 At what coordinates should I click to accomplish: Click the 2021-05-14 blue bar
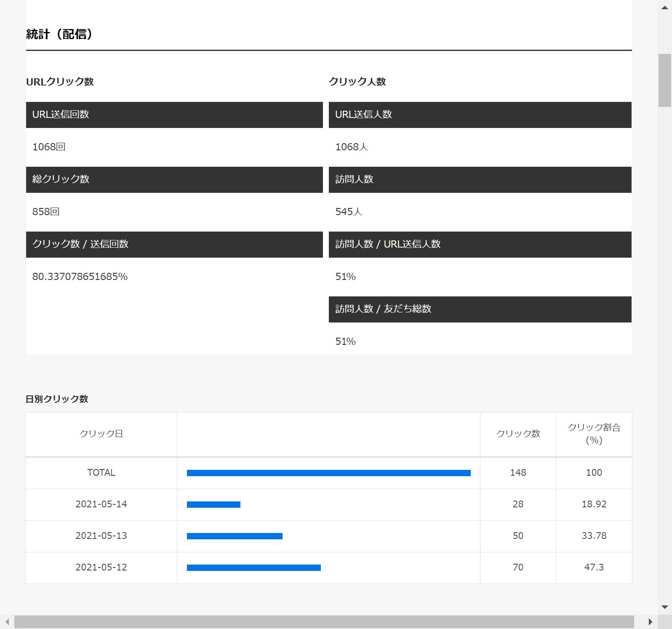click(213, 505)
